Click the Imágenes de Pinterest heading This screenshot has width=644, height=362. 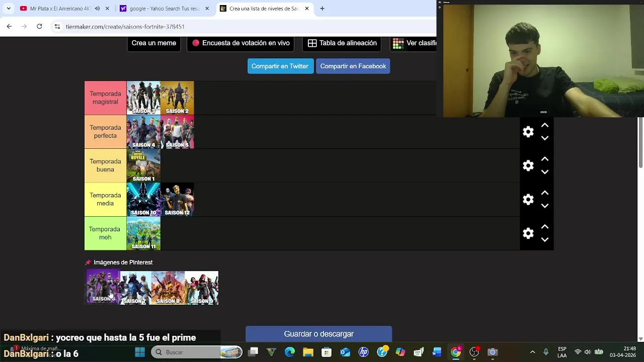pyautogui.click(x=123, y=262)
